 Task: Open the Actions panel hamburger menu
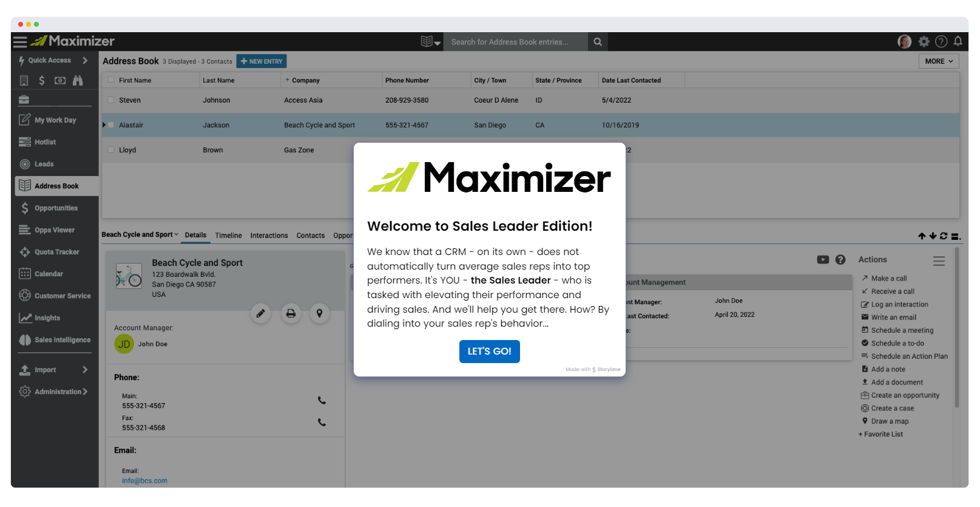(939, 261)
